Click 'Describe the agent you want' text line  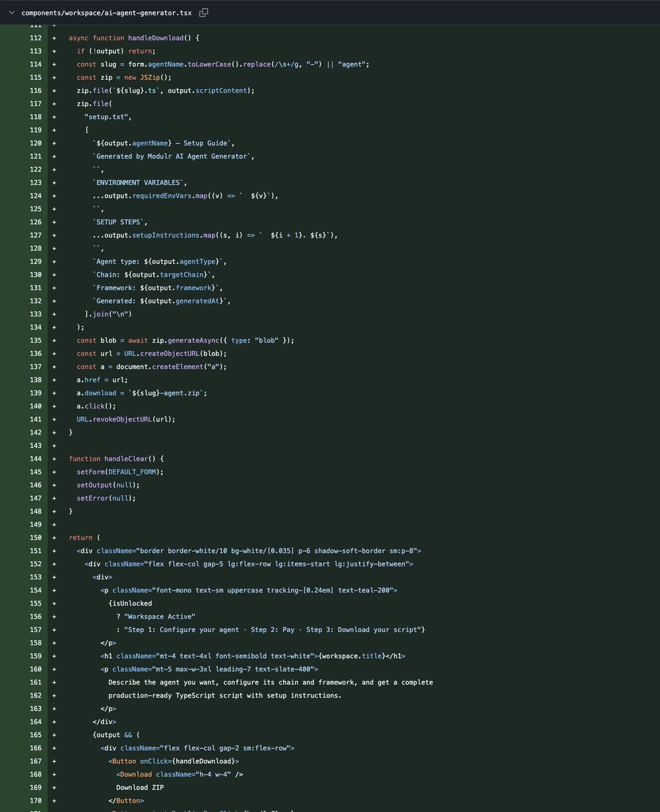click(x=271, y=682)
